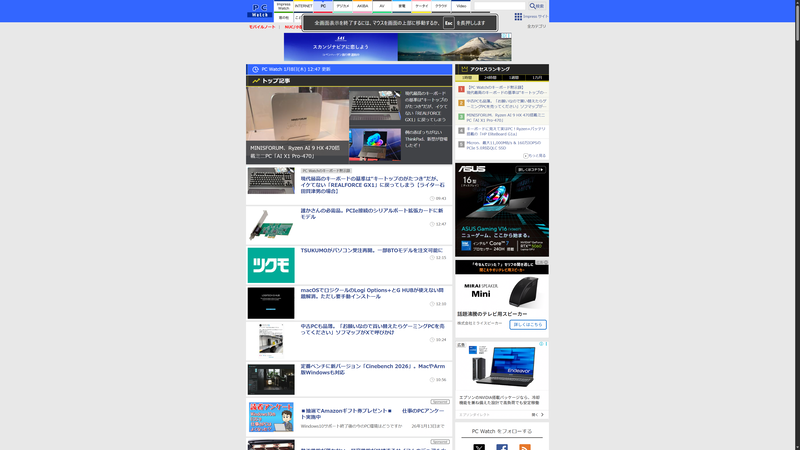This screenshot has height=450, width=800.
Task: Open the Sofmap used PC shortage article
Action: [372, 329]
